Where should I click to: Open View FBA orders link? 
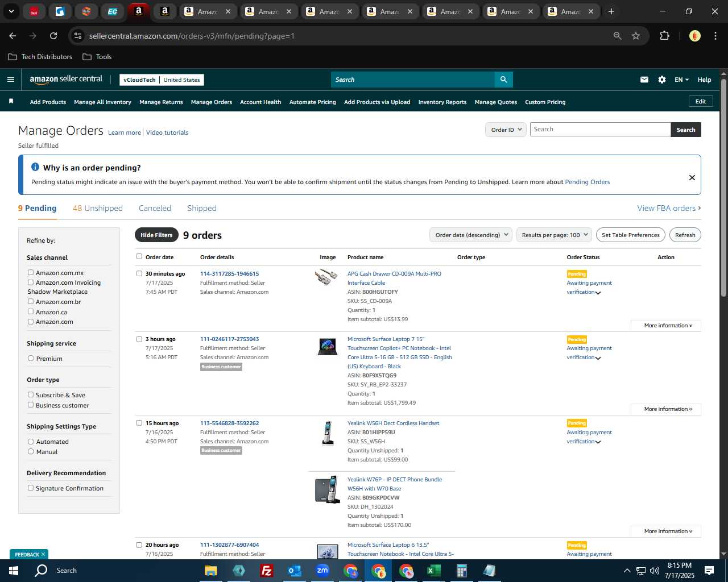[x=669, y=208]
